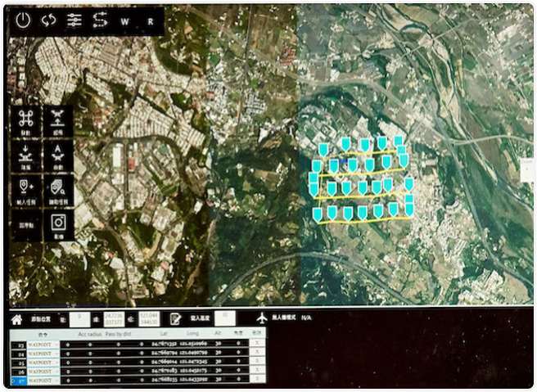This screenshot has width=537, height=392.
Task: Click the S-shaped route path icon
Action: [x=100, y=20]
